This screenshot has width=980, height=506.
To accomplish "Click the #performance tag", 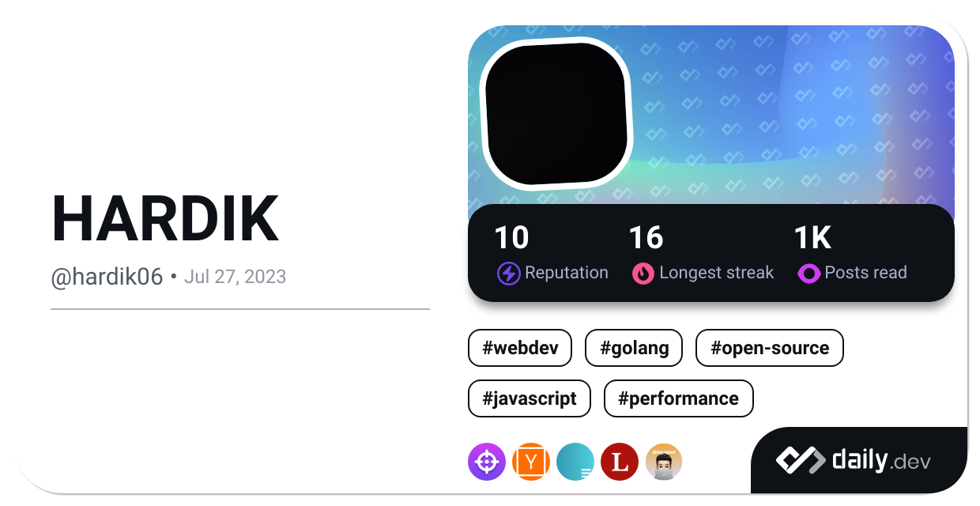I will click(678, 398).
